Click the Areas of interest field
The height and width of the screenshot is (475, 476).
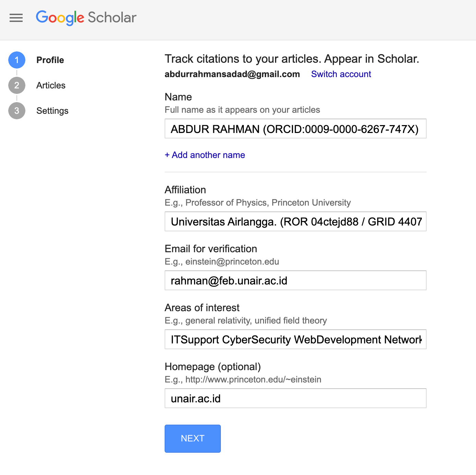tap(295, 340)
